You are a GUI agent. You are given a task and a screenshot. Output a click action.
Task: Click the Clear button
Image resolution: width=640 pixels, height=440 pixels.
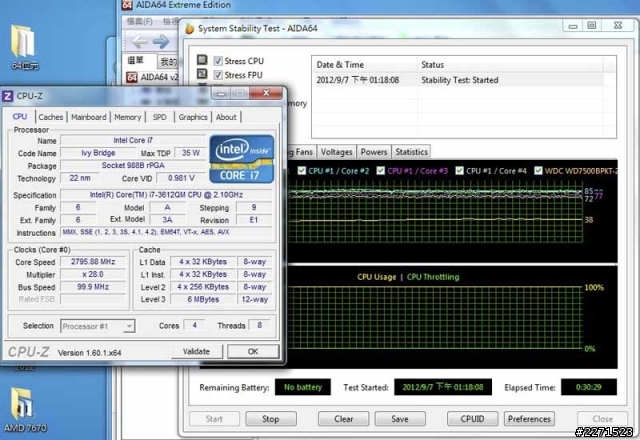click(344, 419)
